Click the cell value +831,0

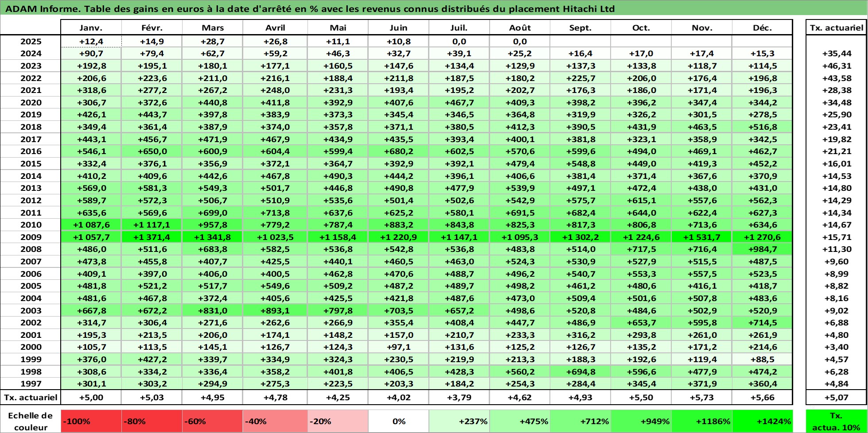pos(213,311)
